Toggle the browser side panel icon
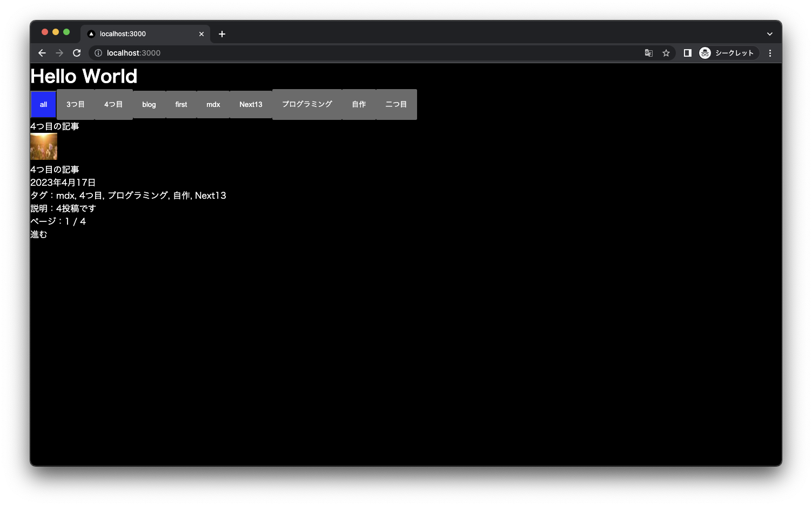This screenshot has height=506, width=812. [688, 53]
